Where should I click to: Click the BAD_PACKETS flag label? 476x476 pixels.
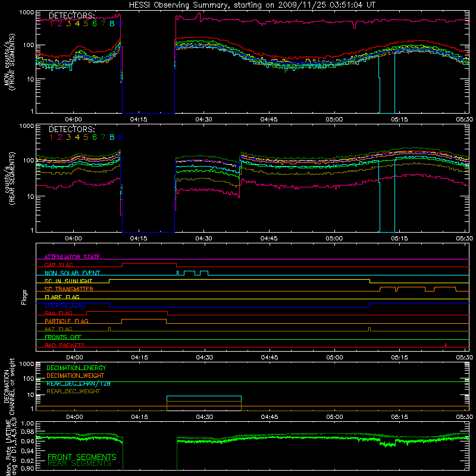[x=65, y=345]
